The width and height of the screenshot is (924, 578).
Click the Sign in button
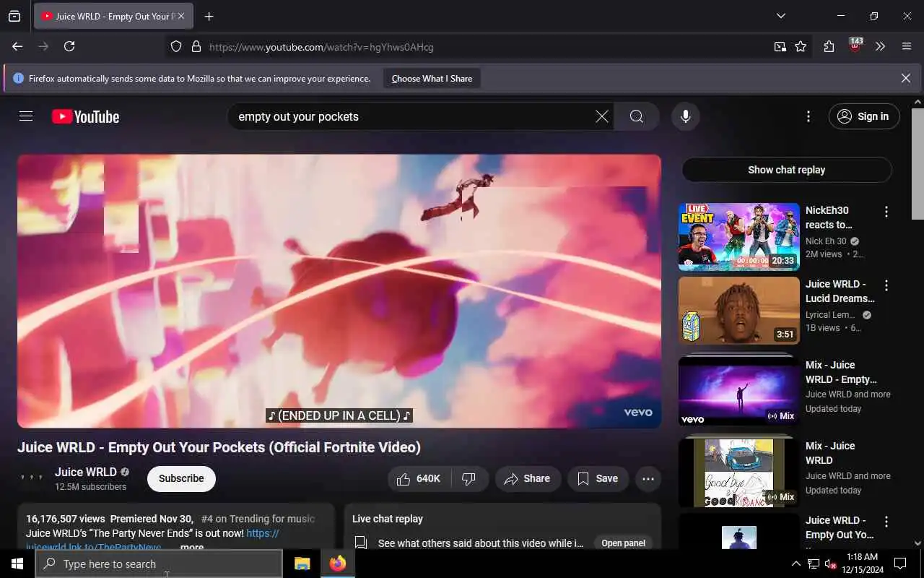coord(864,116)
